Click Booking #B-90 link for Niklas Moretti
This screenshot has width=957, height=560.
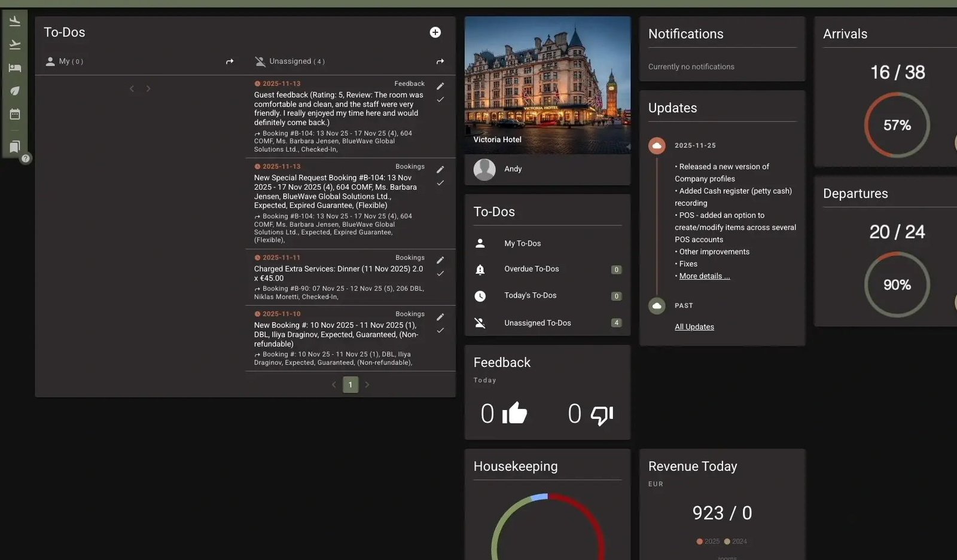[x=339, y=292]
